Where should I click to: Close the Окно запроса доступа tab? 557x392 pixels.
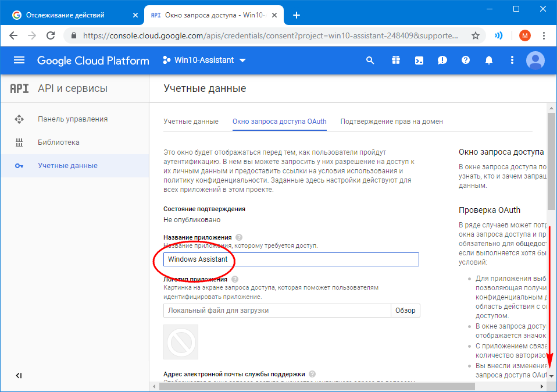click(274, 15)
